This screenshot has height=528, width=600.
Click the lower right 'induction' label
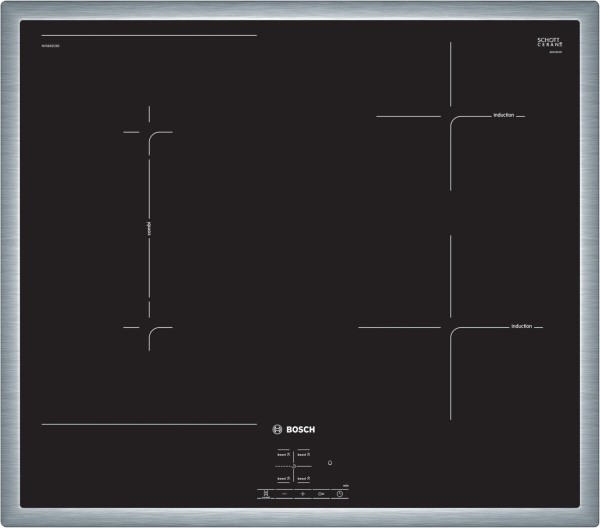click(522, 326)
